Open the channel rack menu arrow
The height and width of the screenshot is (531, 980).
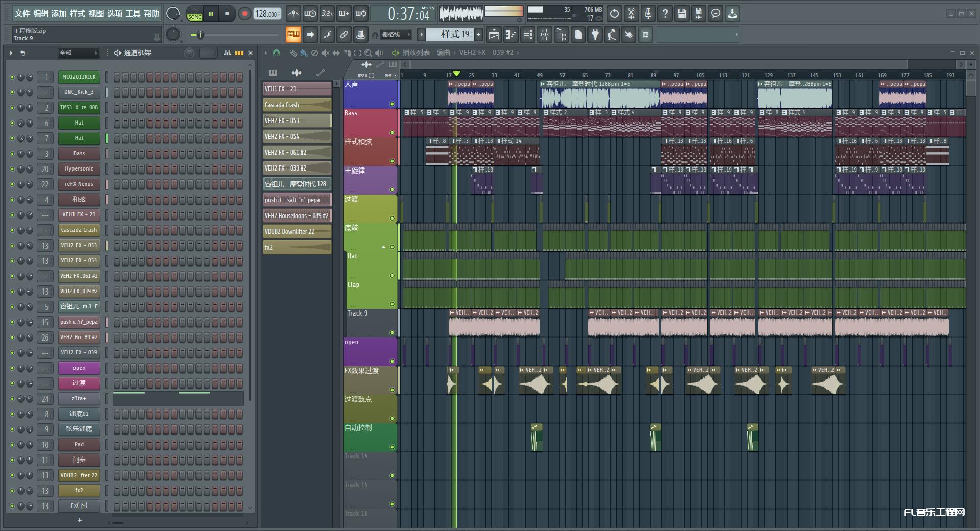[11, 53]
